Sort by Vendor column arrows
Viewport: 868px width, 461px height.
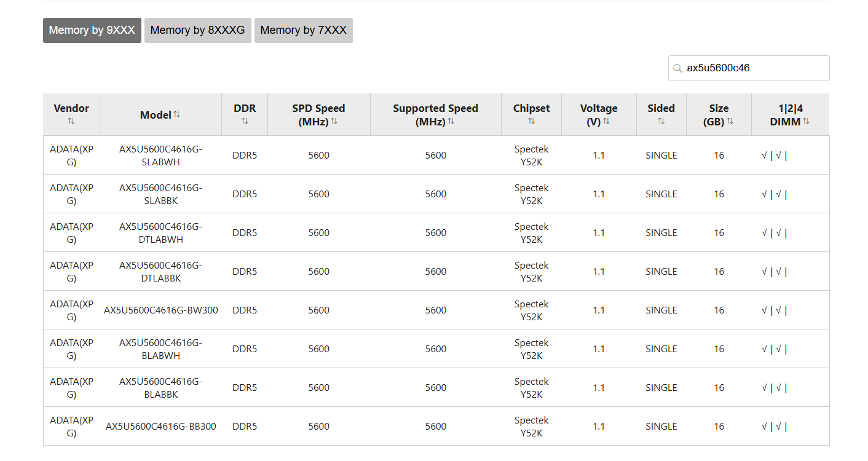coord(71,121)
